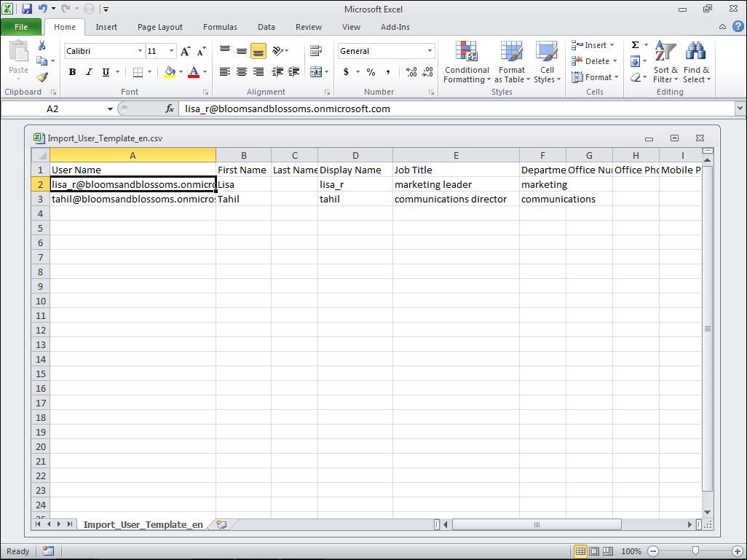Increase the indent
This screenshot has height=560, width=747.
pyautogui.click(x=294, y=72)
